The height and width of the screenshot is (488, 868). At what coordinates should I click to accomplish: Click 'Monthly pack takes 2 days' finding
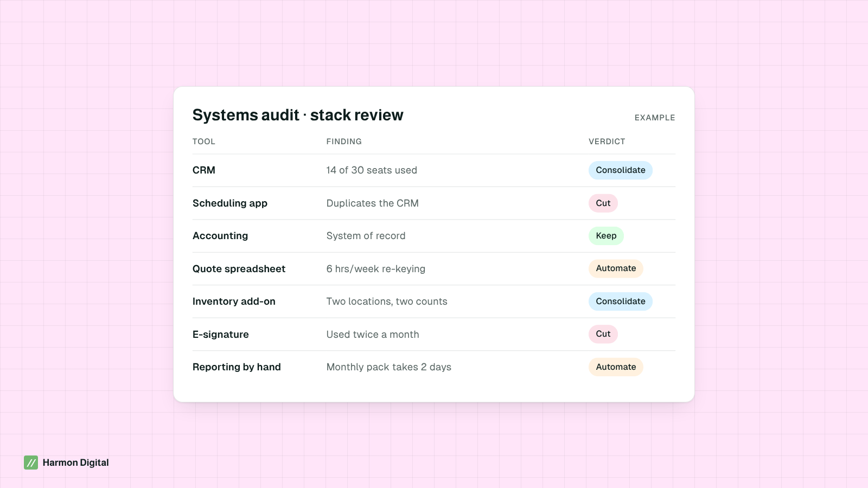389,367
